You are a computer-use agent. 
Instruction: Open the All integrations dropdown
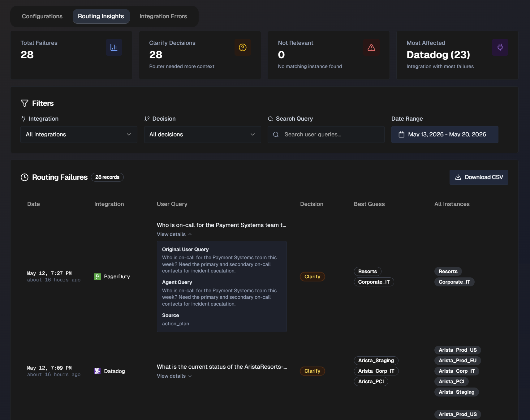tap(79, 135)
